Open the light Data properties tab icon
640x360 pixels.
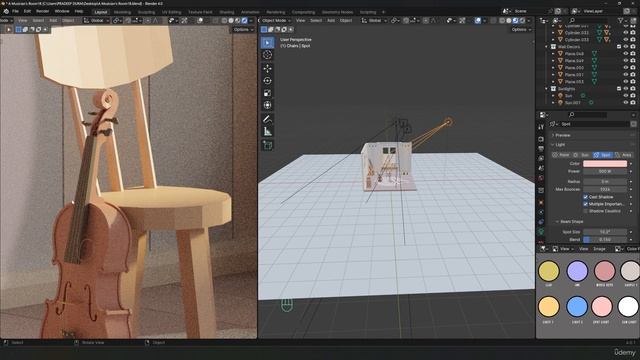[x=541, y=231]
